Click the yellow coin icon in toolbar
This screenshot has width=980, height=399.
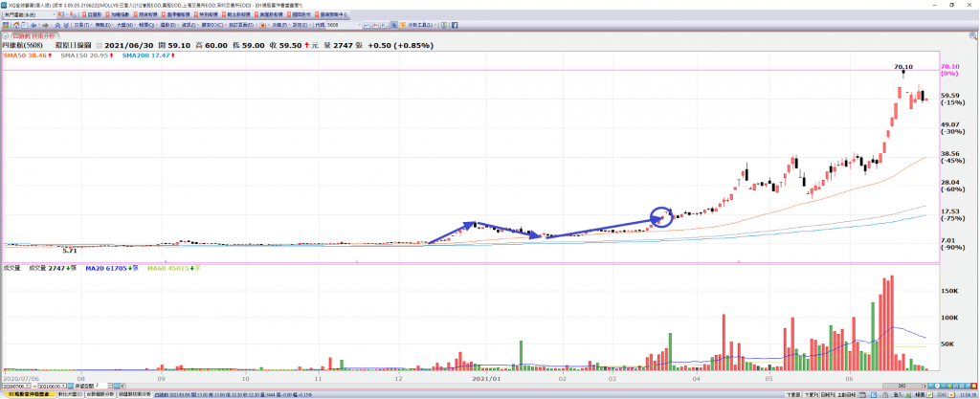[x=402, y=25]
